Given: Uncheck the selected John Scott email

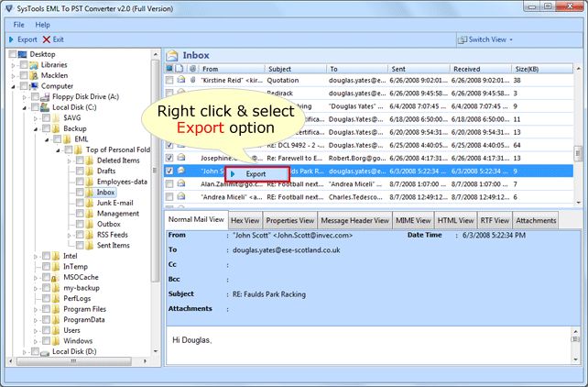Looking at the screenshot, I should (x=169, y=171).
